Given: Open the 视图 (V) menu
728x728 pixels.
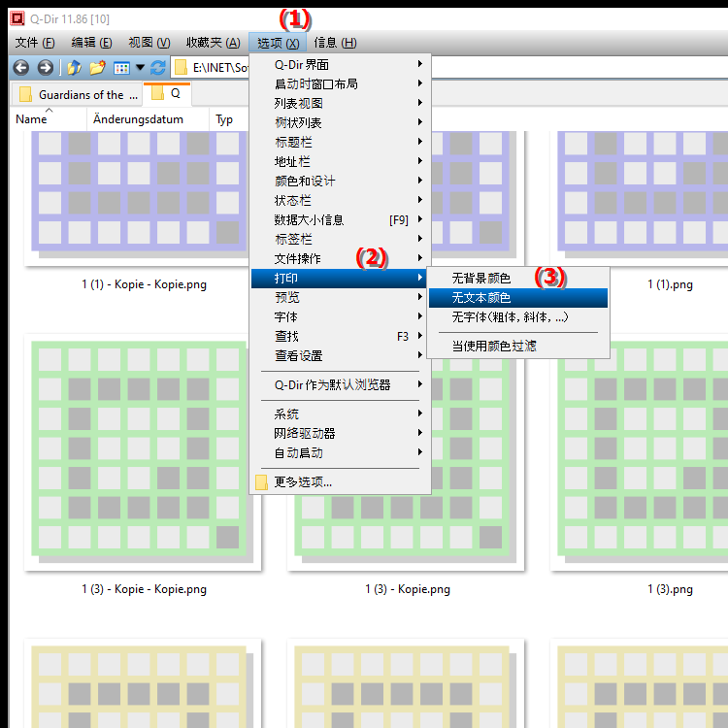Looking at the screenshot, I should (x=149, y=43).
